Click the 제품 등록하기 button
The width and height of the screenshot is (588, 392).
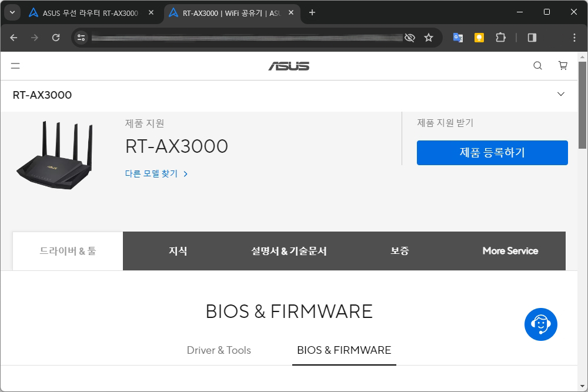click(x=492, y=153)
